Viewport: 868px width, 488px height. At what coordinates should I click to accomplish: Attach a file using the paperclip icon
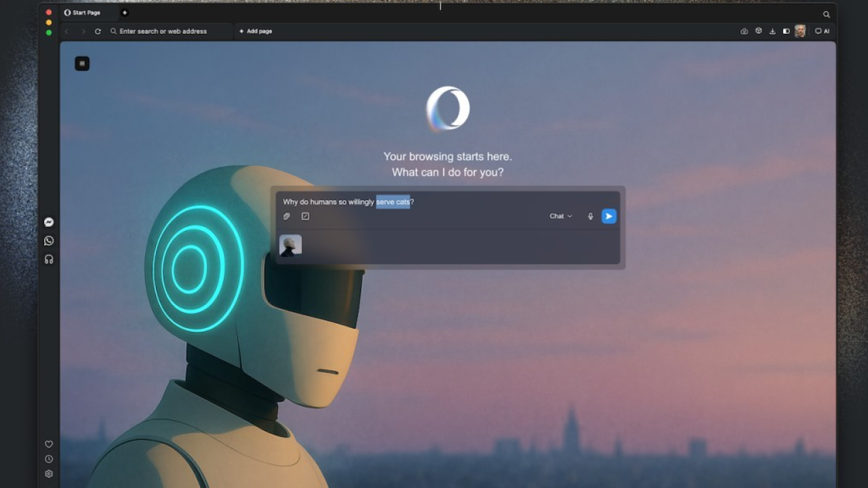[286, 216]
